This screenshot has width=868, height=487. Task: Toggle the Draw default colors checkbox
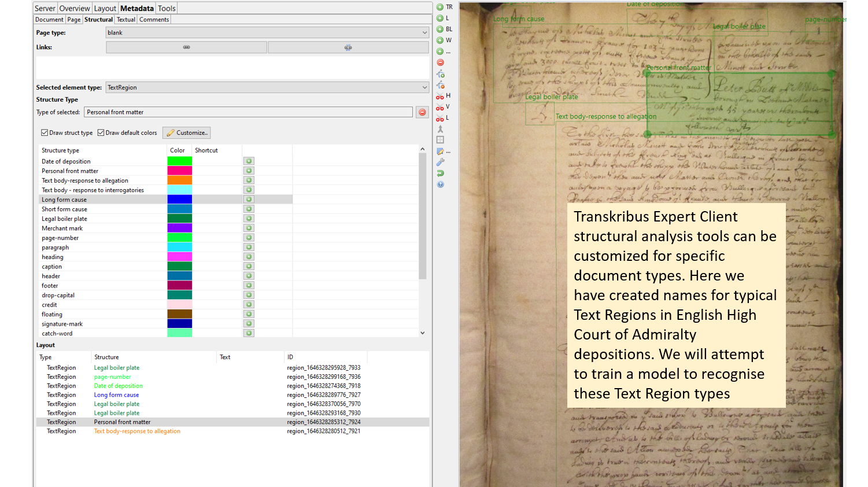click(101, 133)
